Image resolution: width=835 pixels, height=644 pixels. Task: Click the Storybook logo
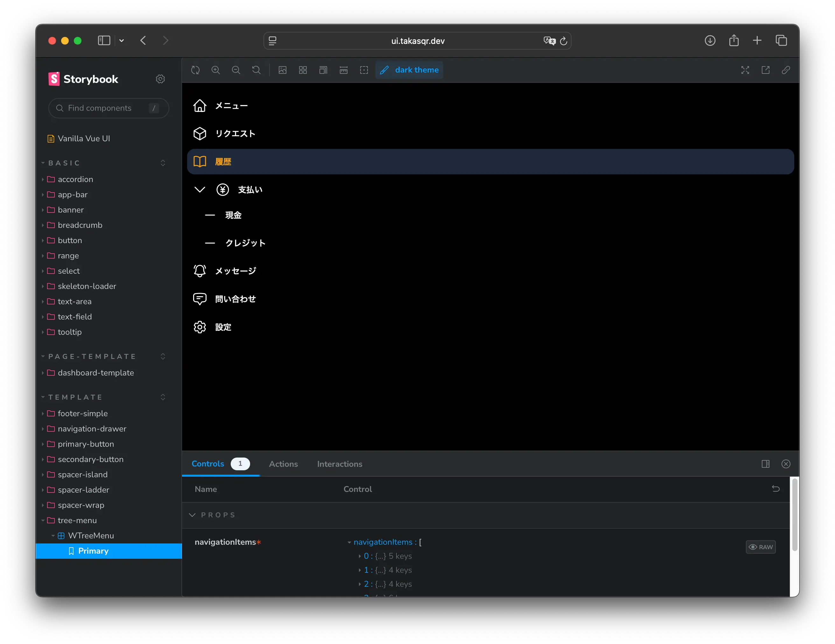[x=83, y=79]
